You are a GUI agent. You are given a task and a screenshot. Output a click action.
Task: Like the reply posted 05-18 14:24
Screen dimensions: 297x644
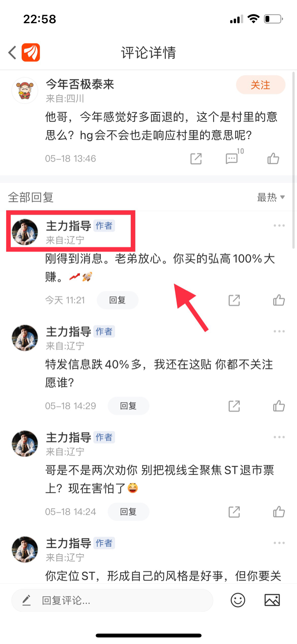pyautogui.click(x=279, y=512)
